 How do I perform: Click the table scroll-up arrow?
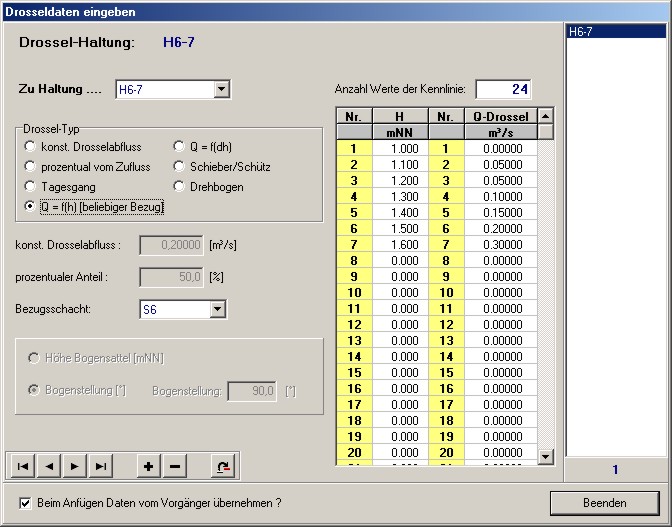pyautogui.click(x=545, y=116)
